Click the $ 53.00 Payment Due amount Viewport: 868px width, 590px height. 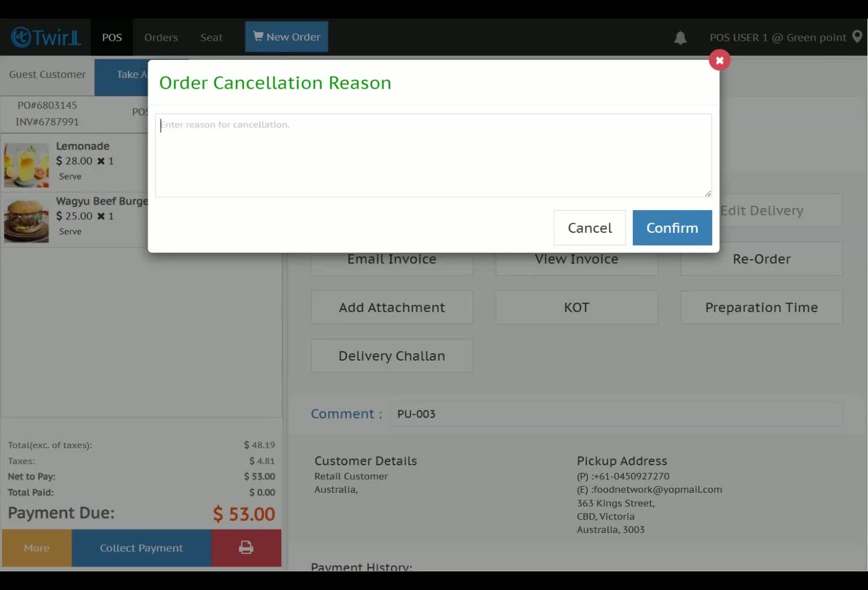point(244,514)
